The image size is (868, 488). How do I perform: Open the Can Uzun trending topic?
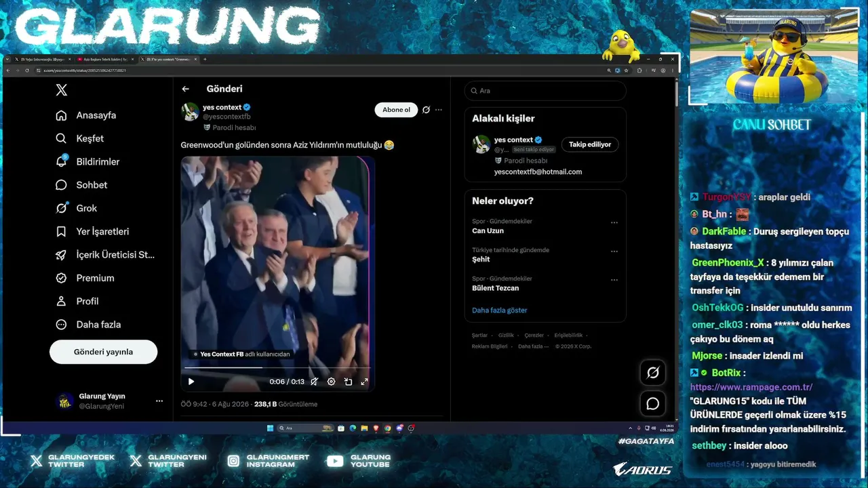(488, 231)
